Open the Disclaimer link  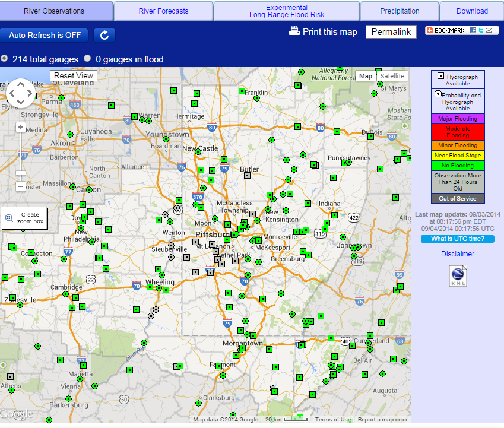(x=457, y=254)
